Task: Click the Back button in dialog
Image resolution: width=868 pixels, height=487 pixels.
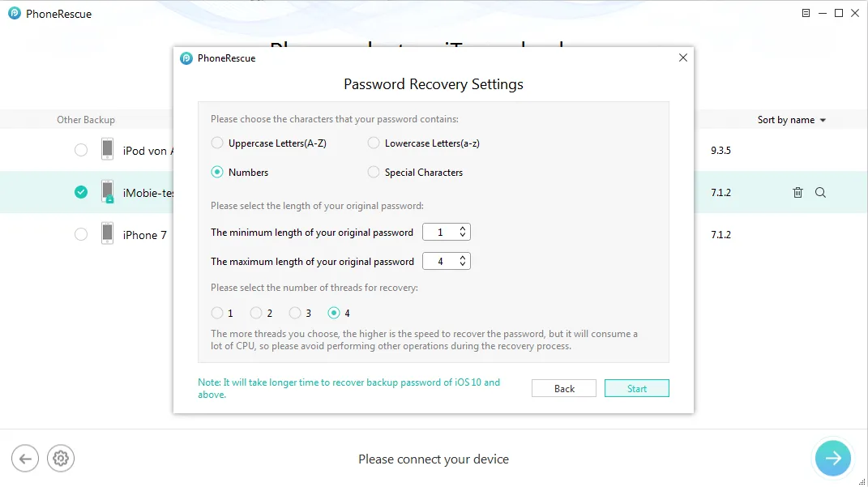Action: pos(564,388)
